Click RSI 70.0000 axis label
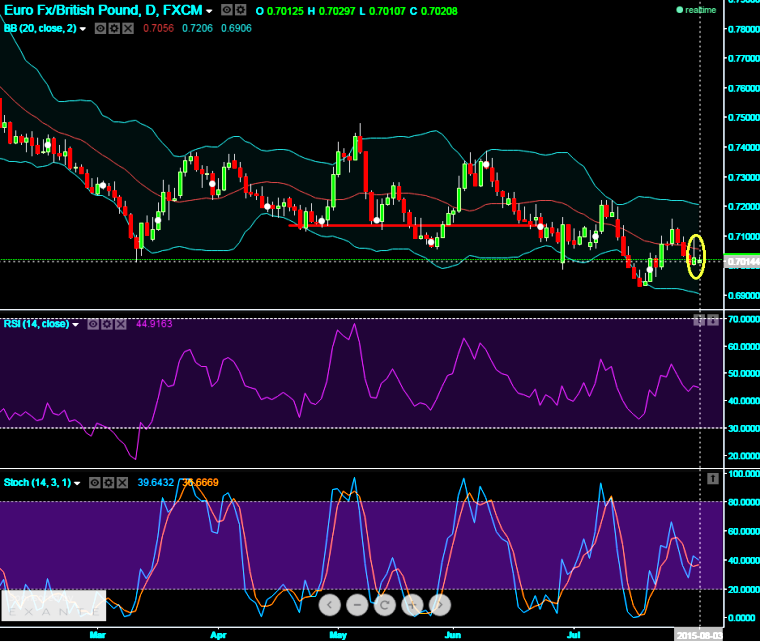760x643 pixels. pos(744,319)
